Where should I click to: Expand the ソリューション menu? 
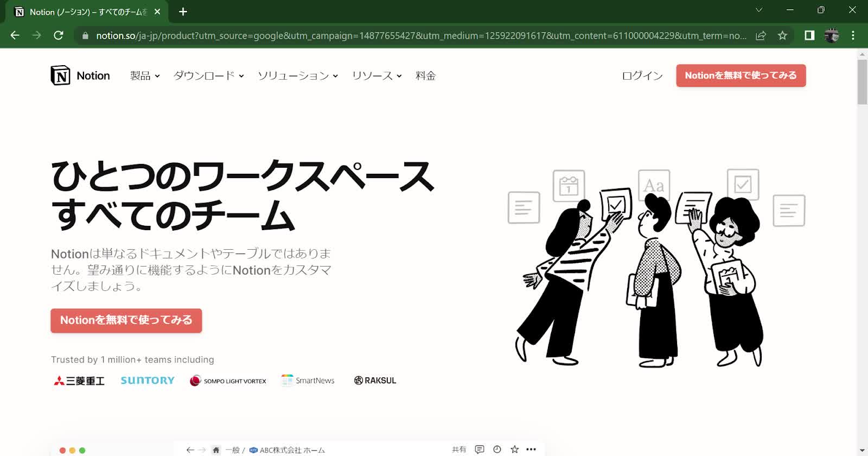click(x=298, y=75)
